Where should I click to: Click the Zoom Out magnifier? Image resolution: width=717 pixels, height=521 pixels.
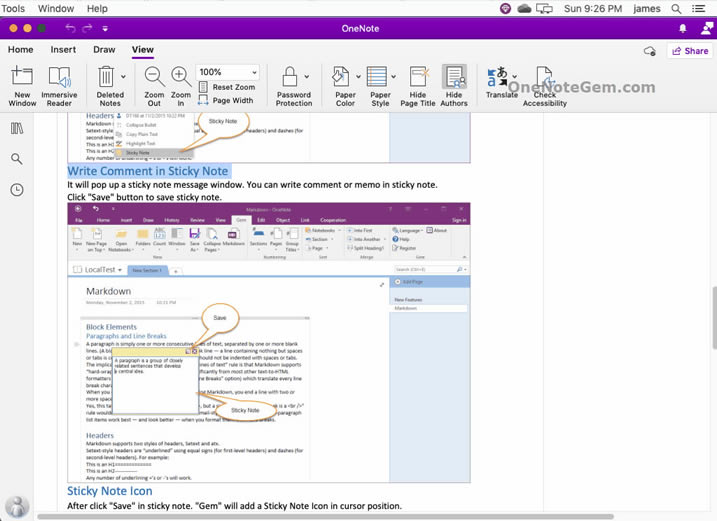pos(154,77)
